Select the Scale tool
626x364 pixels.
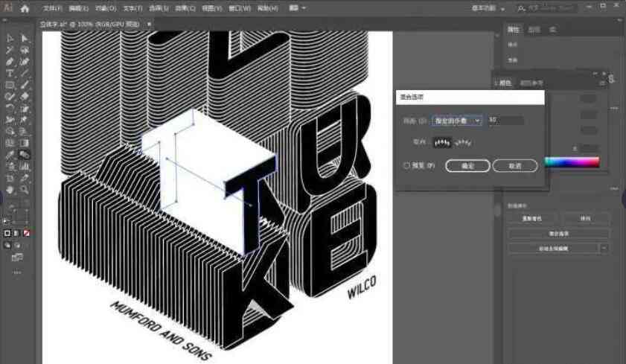(25, 108)
